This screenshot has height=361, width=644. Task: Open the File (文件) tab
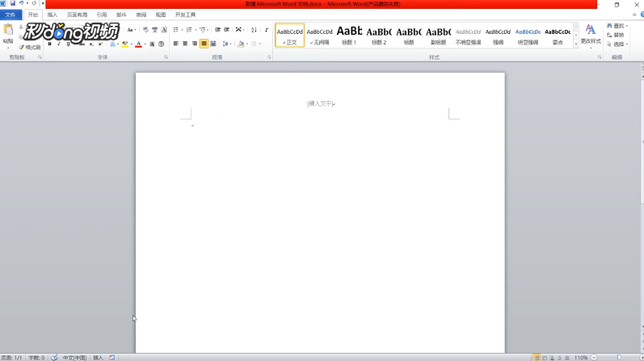click(x=11, y=15)
